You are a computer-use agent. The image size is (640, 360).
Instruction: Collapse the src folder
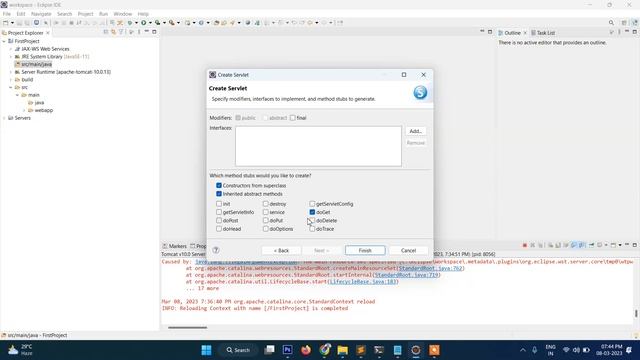[11, 87]
